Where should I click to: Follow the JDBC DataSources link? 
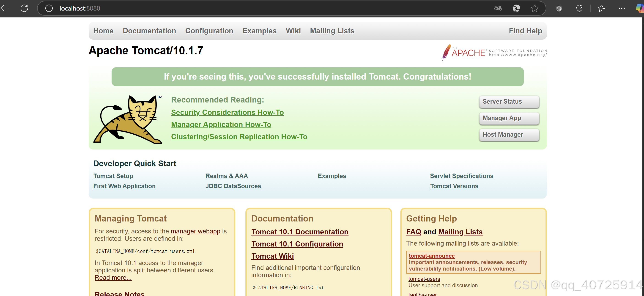point(233,186)
